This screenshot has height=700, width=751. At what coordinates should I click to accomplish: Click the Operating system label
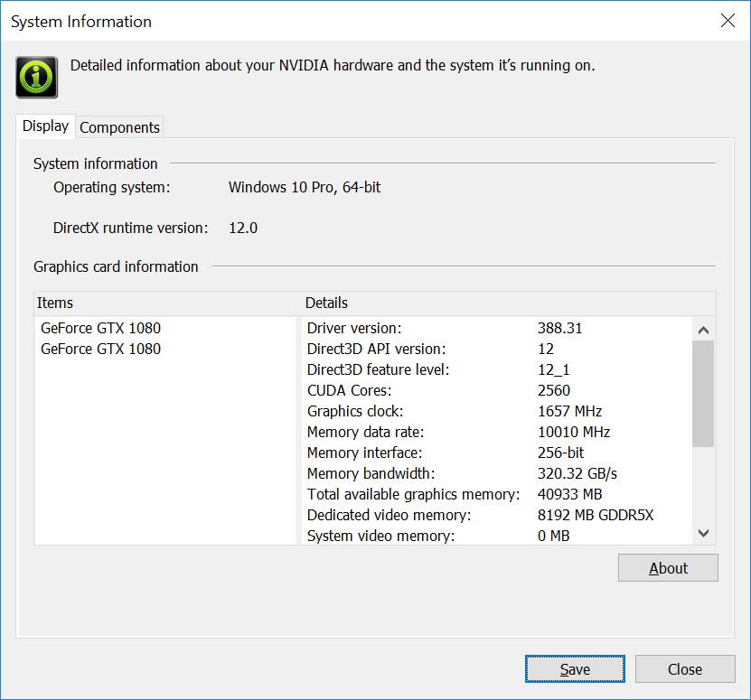click(111, 187)
